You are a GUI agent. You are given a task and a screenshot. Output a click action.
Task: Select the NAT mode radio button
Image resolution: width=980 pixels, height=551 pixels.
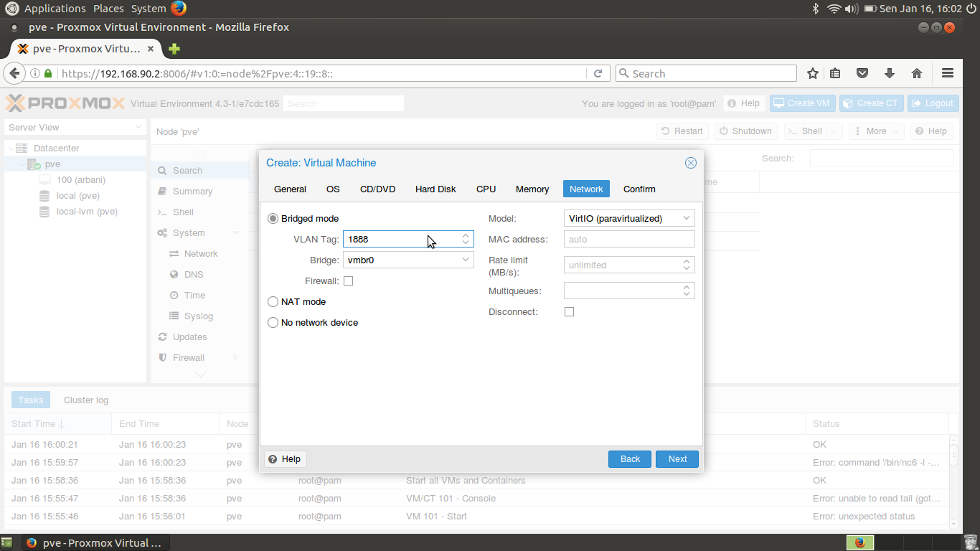tap(273, 302)
